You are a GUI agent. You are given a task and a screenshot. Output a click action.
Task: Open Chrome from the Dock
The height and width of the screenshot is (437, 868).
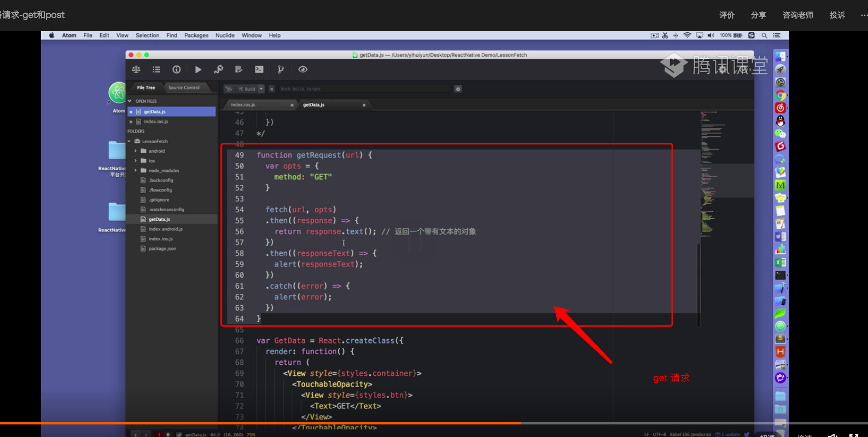click(x=780, y=95)
